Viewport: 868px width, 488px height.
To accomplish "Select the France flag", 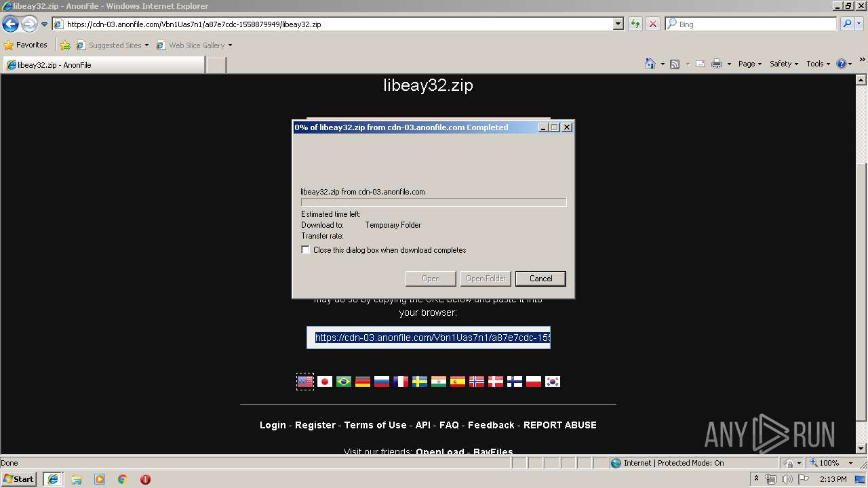I will click(401, 382).
